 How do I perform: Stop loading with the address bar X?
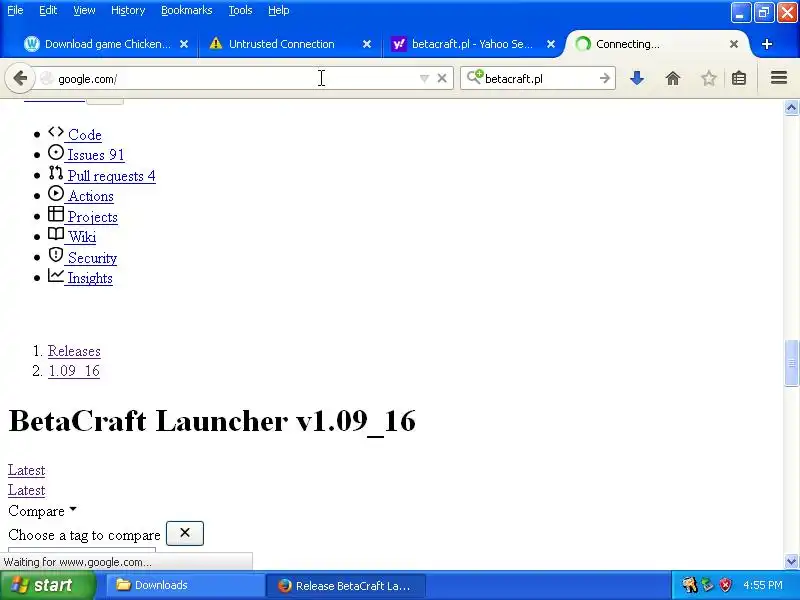click(x=442, y=79)
